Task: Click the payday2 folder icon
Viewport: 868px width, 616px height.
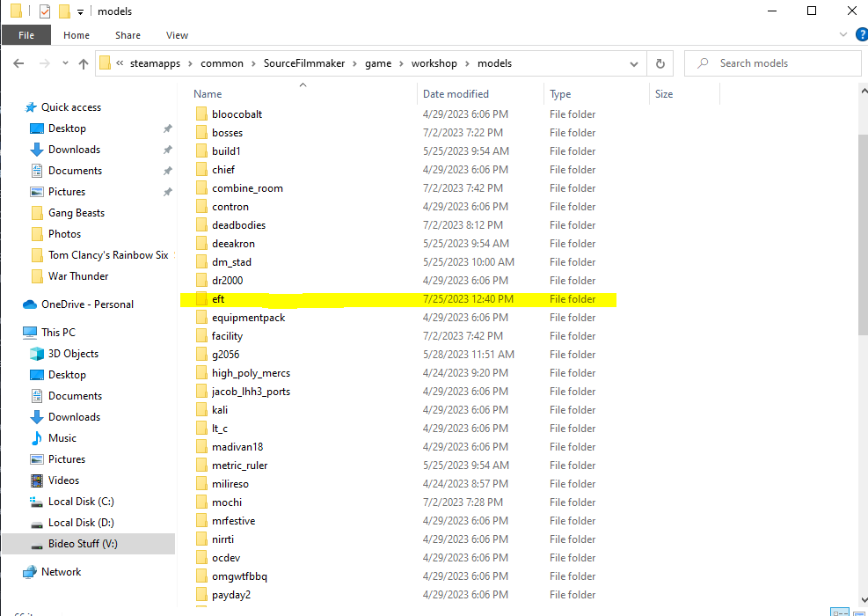Action: click(201, 595)
